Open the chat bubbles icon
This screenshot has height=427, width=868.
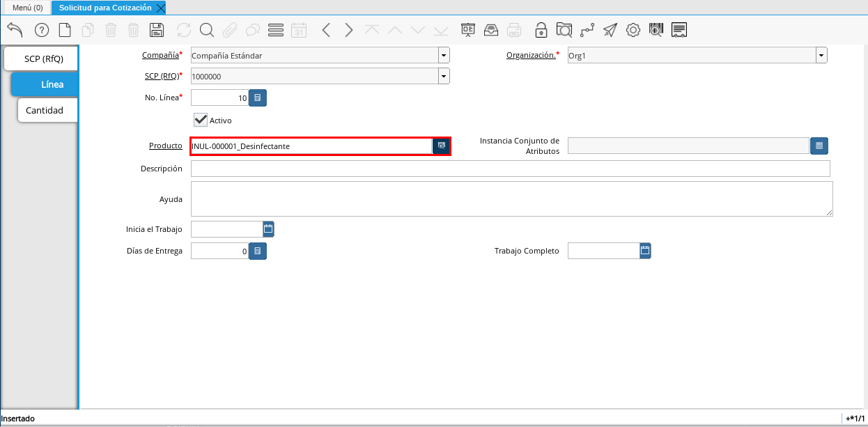point(253,30)
